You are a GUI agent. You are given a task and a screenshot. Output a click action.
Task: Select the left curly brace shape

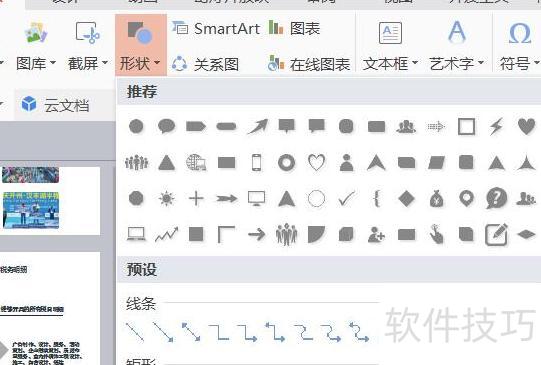(376, 199)
